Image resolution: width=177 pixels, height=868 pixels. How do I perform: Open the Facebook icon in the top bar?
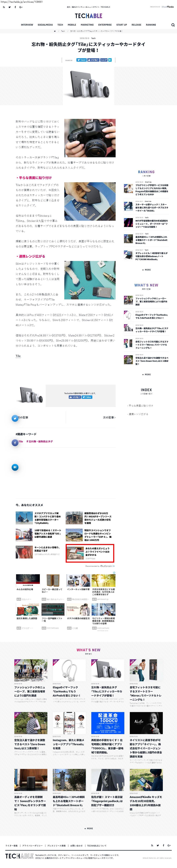point(15,7)
